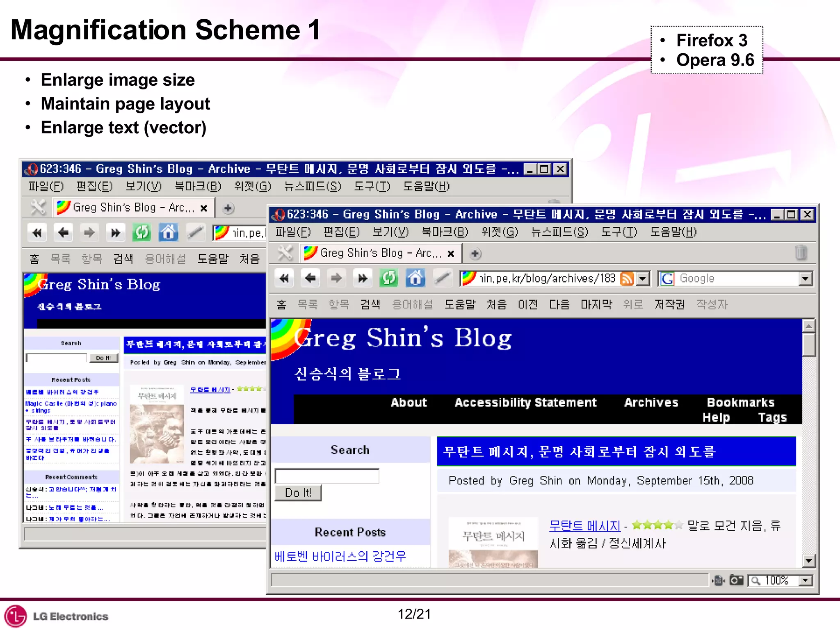This screenshot has width=840, height=630.
Task: Click the scroll up arrow in the front window
Action: (x=808, y=326)
